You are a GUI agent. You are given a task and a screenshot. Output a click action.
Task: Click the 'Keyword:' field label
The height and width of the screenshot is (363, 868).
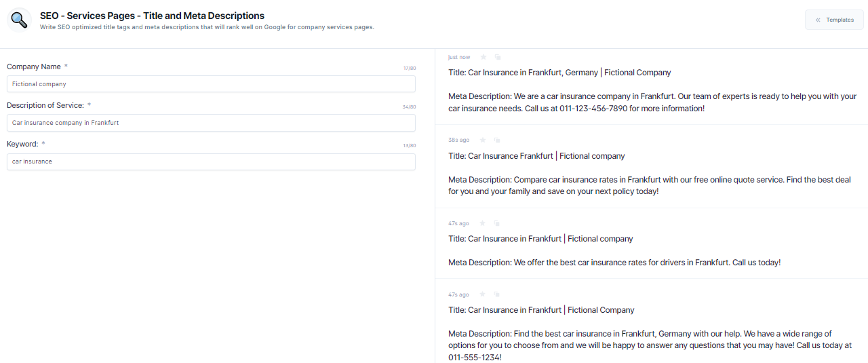coord(22,144)
